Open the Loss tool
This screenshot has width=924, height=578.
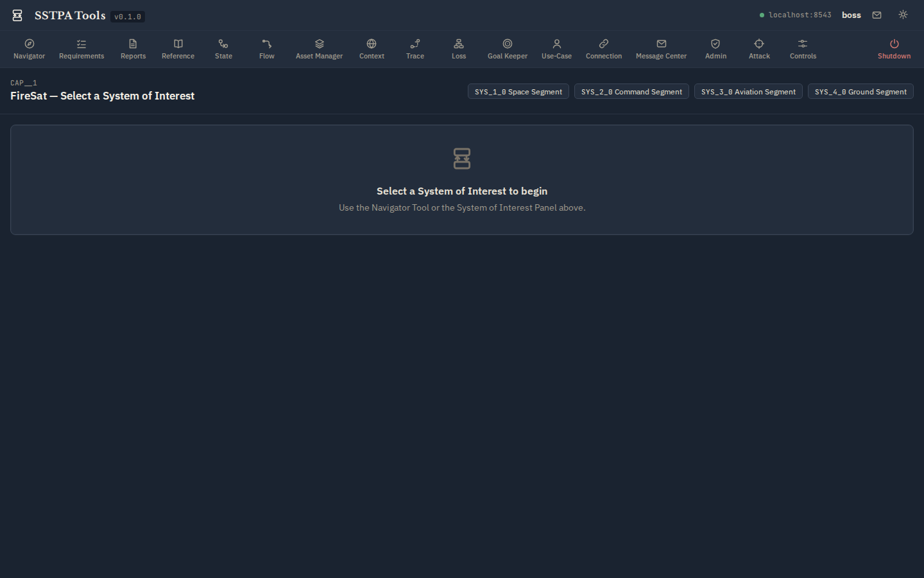pyautogui.click(x=459, y=49)
